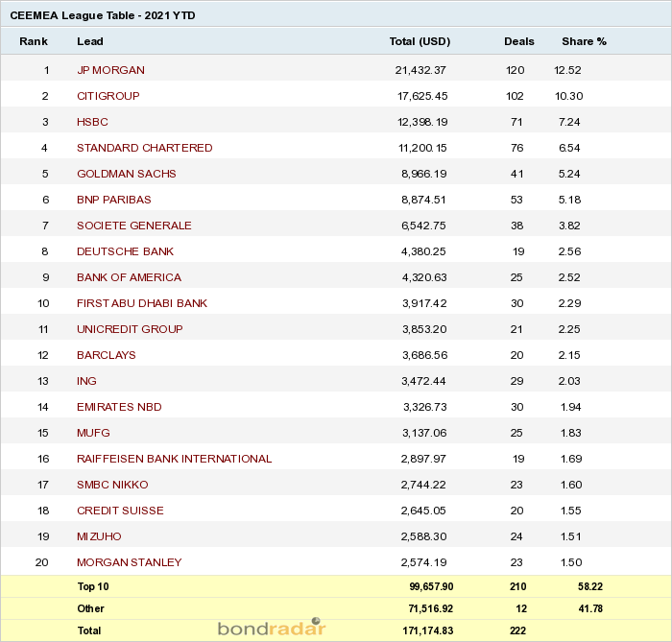
Task: Select MUFG total 3,137.06
Action: click(424, 433)
